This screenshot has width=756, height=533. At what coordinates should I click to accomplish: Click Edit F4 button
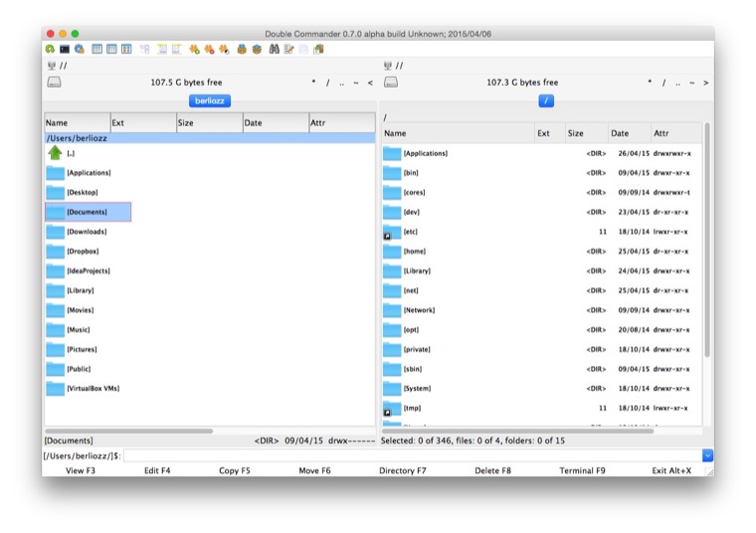point(157,470)
